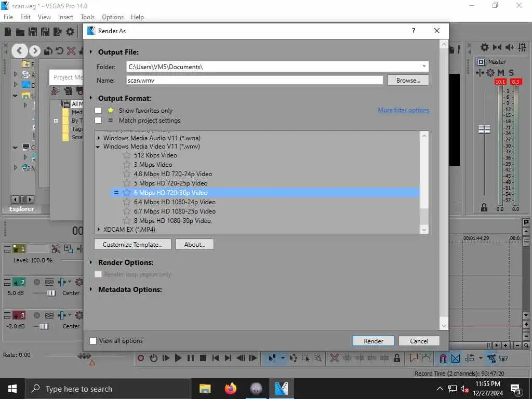
Task: Go back in the Explorer panel
Action: click(x=20, y=51)
